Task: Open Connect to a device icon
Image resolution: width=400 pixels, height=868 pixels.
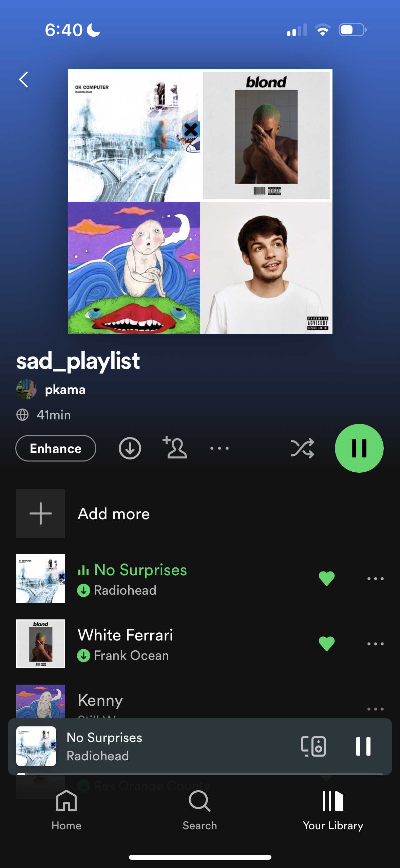Action: point(313,746)
